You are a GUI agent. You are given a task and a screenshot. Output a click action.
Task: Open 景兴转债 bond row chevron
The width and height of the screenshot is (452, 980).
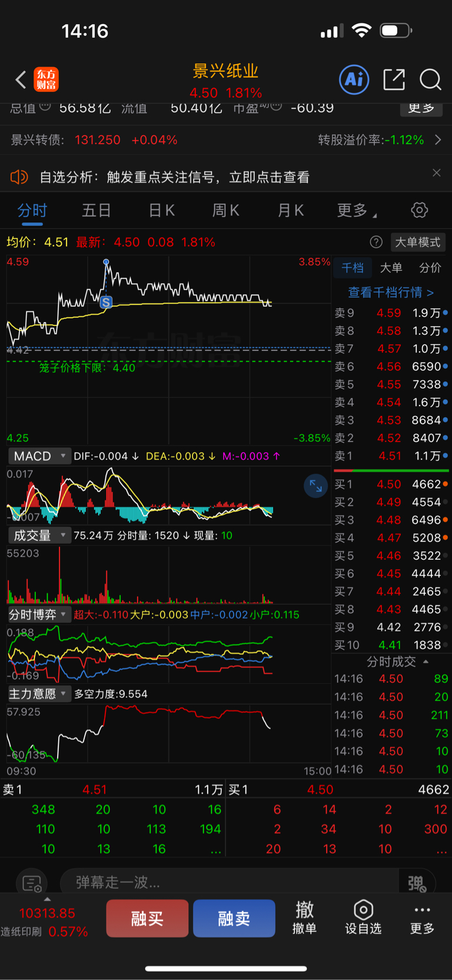tap(438, 139)
